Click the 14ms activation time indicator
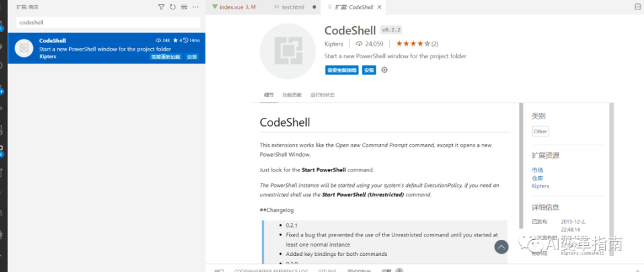This screenshot has height=272, width=644. 191,40
